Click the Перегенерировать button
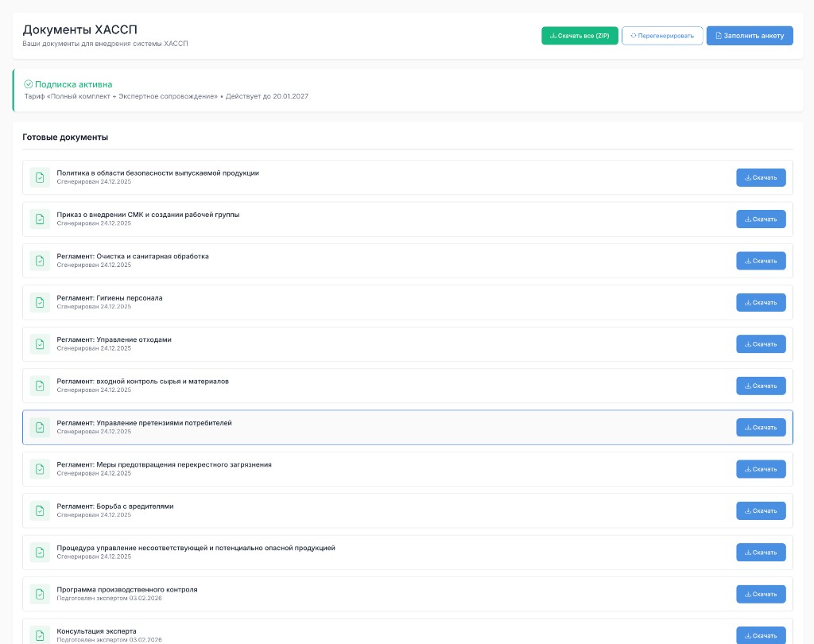Viewport: 814px width, 644px height. 662,36
